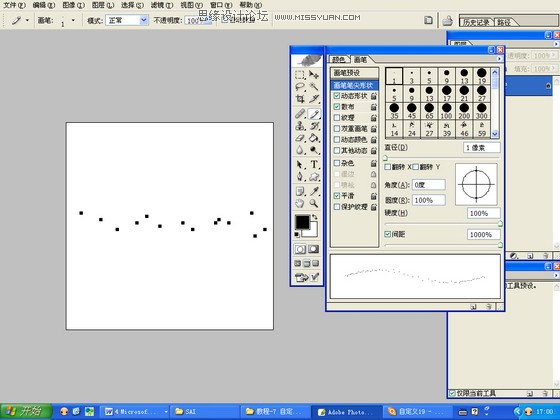Open the brush preset picker arrow

pyautogui.click(x=73, y=20)
